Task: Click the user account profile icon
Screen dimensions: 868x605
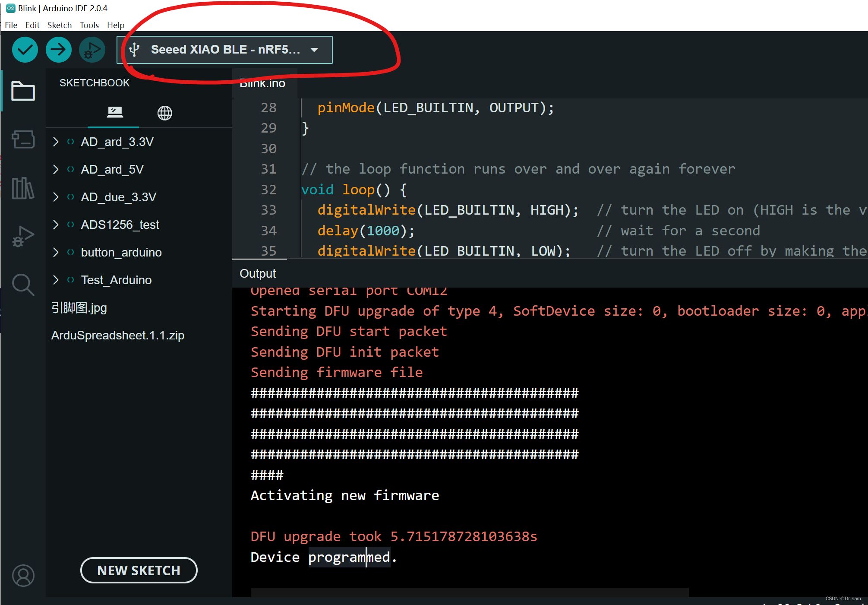Action: coord(23,575)
